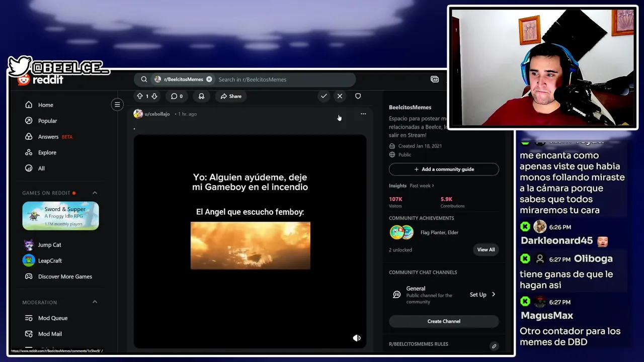
Task: Approve the post with checkmark icon
Action: point(324,96)
